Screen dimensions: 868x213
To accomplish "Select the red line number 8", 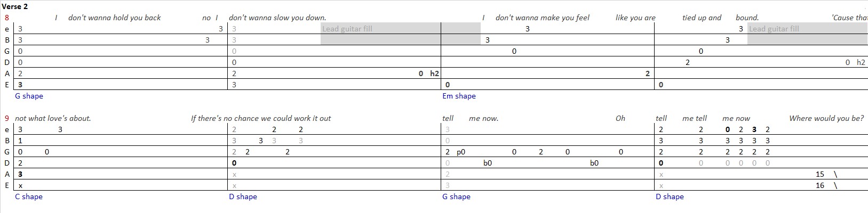I will (x=6, y=18).
